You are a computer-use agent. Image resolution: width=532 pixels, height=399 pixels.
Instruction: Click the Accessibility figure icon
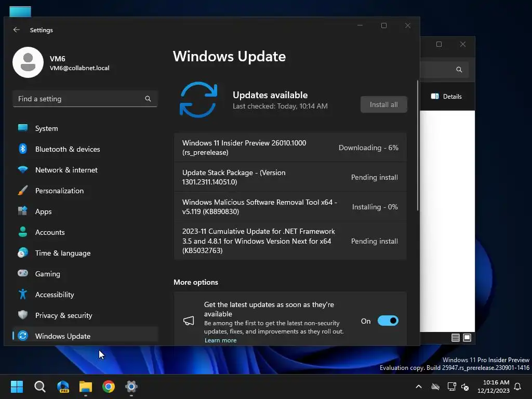coord(23,294)
